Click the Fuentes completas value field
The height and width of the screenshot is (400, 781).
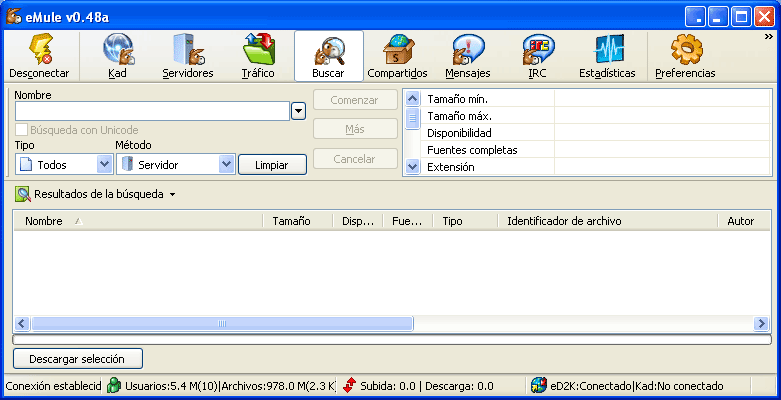662,150
